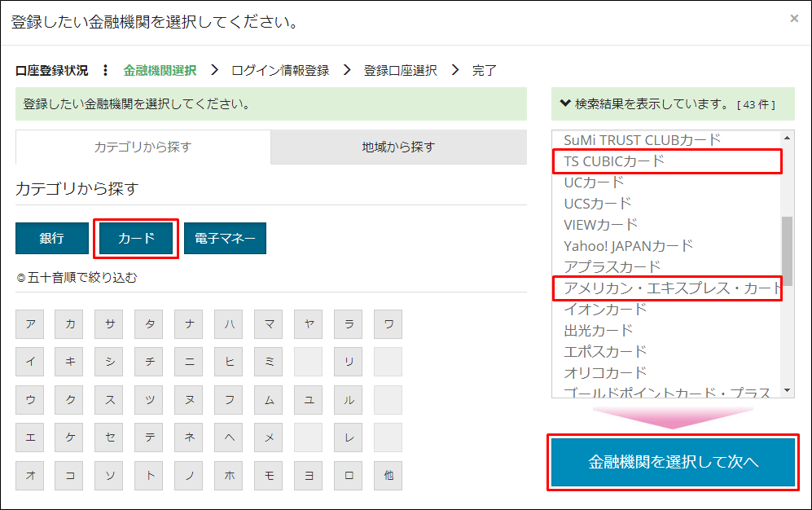Select VIEWカード from results list

pyautogui.click(x=600, y=225)
